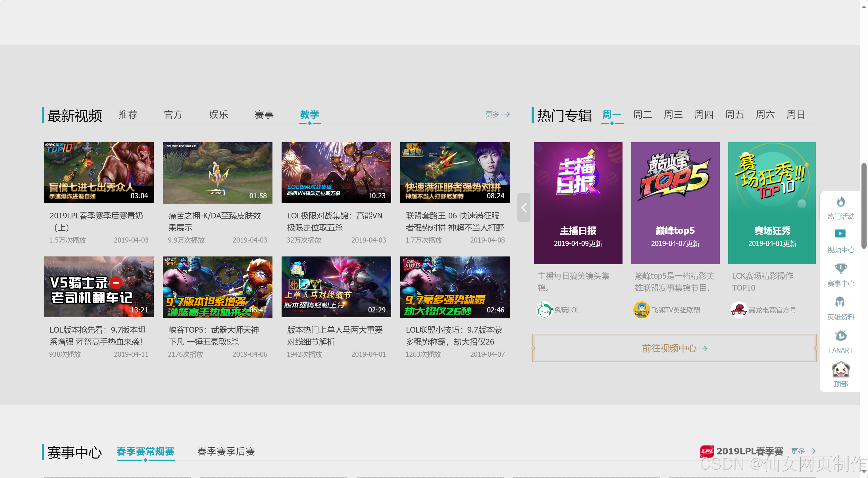
Task: Select the 娱乐 category tab
Action: click(x=219, y=115)
